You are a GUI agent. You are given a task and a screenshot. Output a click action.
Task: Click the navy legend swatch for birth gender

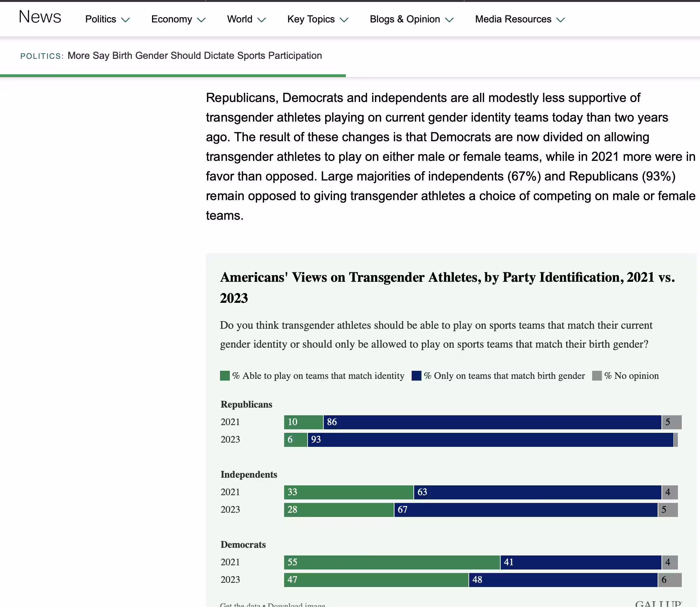pyautogui.click(x=416, y=376)
